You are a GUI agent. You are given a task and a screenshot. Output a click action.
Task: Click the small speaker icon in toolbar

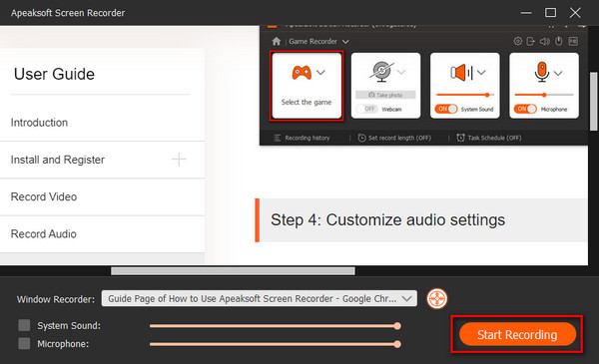tap(544, 41)
